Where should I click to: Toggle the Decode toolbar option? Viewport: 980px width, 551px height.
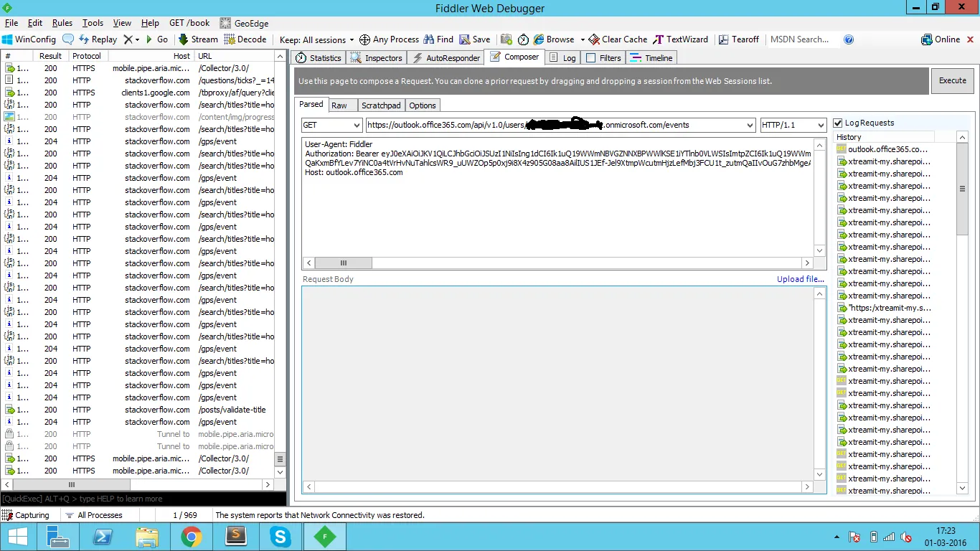coord(245,39)
